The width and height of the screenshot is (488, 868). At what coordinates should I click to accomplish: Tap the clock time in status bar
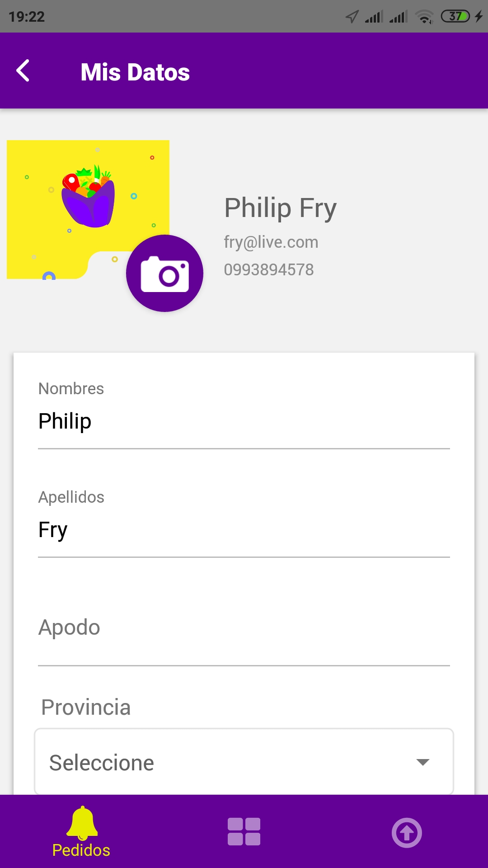click(x=27, y=17)
